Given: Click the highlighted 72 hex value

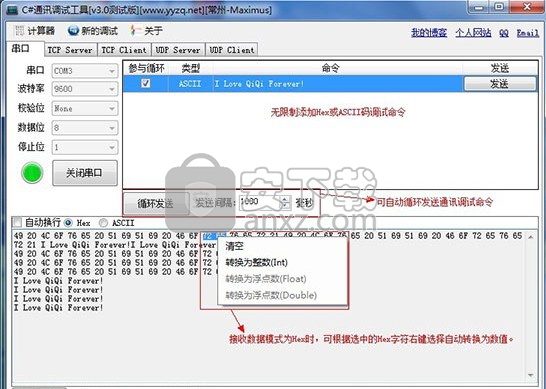Looking at the screenshot, I should tap(208, 236).
